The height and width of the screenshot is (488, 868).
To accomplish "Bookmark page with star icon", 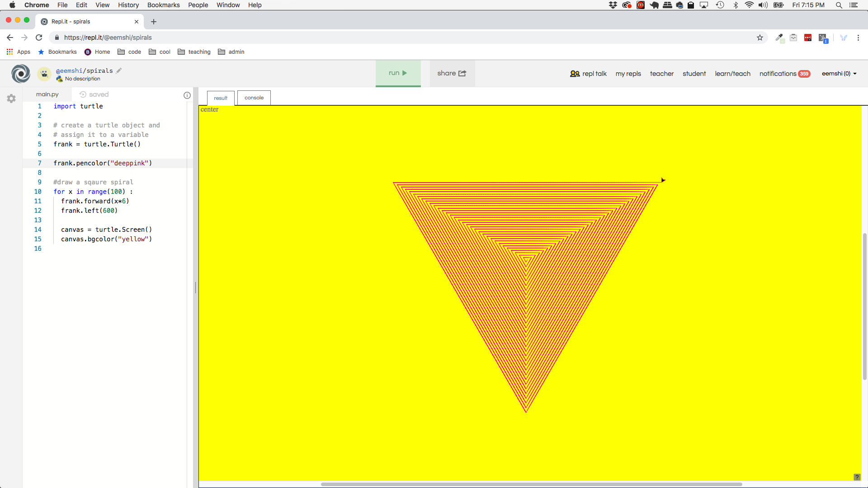I will (760, 38).
